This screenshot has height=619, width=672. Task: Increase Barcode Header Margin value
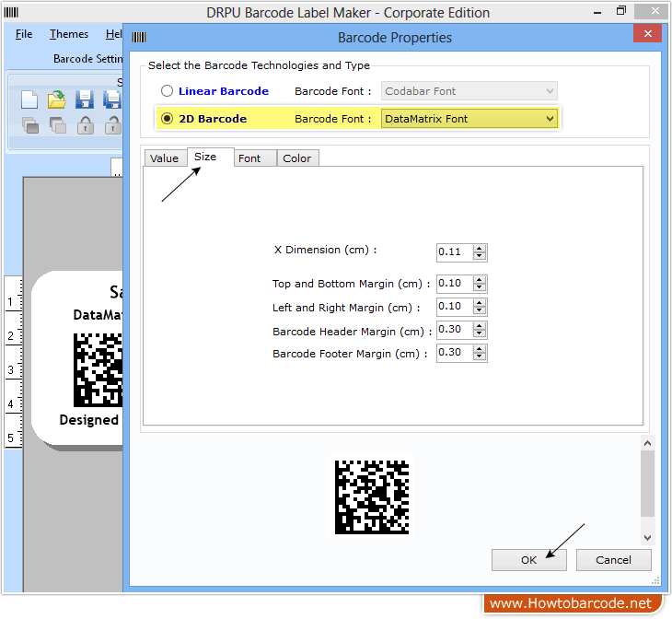(480, 326)
